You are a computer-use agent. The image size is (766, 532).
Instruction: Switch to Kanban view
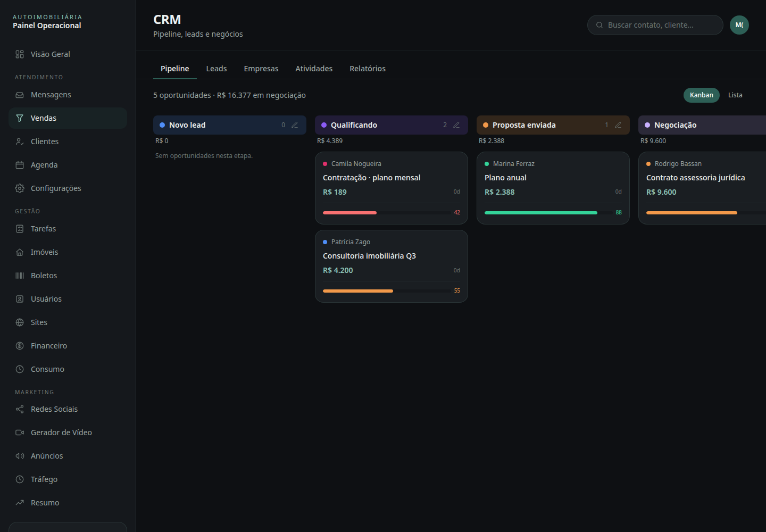click(702, 95)
